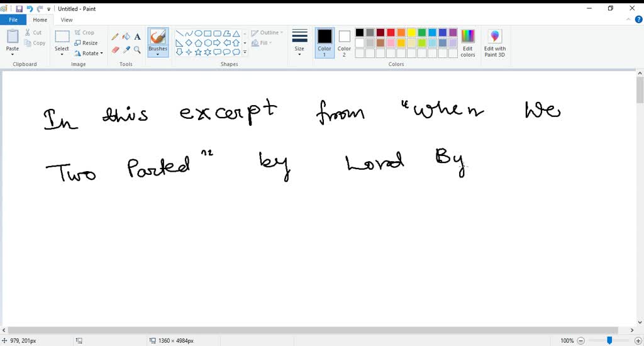Select the Text tool

137,37
